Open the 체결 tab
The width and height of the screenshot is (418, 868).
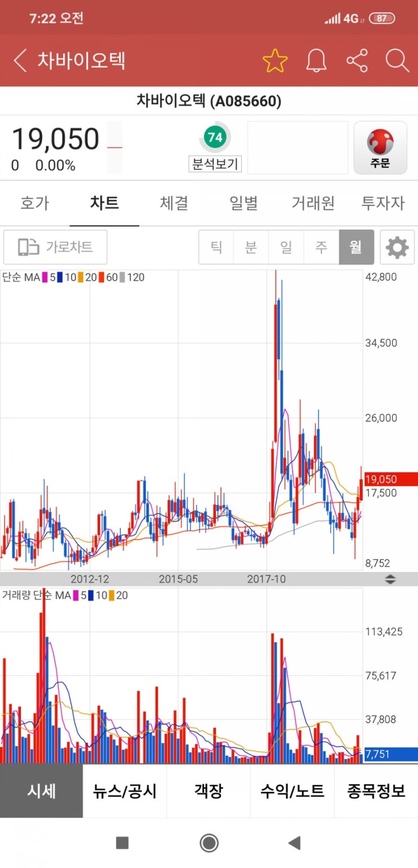[174, 203]
